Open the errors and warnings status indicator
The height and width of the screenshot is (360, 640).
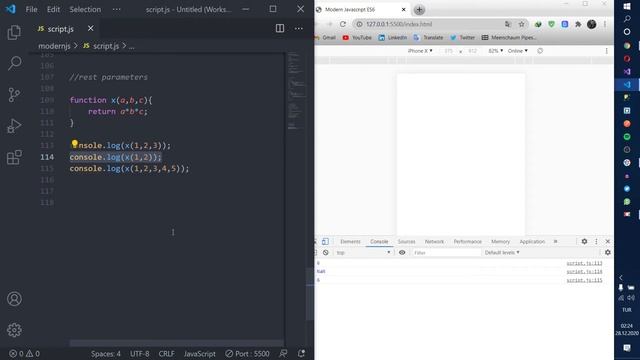(x=24, y=353)
